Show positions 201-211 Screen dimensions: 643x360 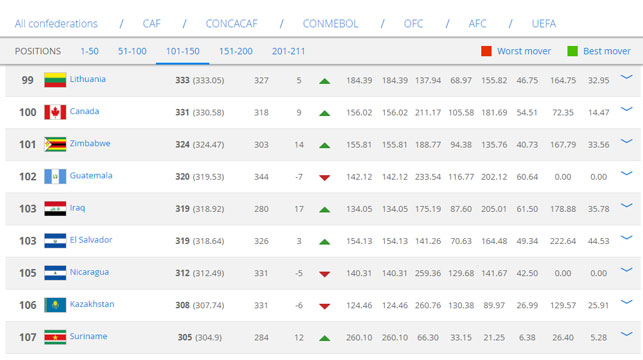pos(288,51)
